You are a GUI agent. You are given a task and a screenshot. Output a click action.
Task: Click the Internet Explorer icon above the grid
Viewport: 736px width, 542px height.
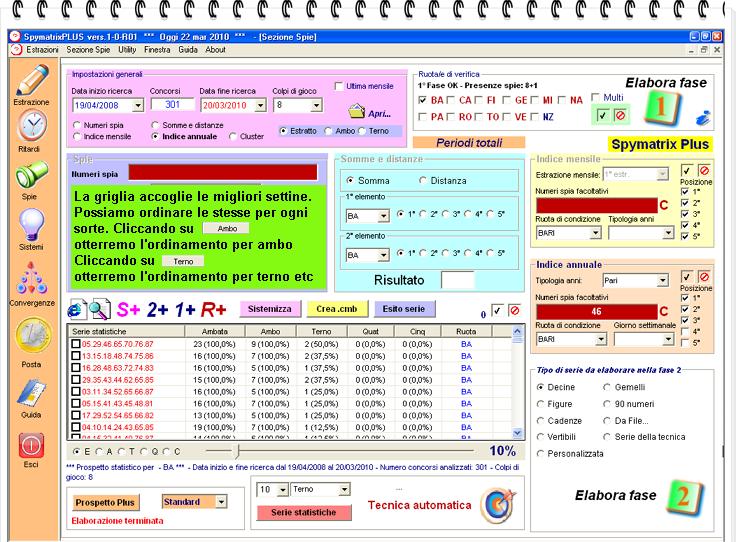pos(77,309)
